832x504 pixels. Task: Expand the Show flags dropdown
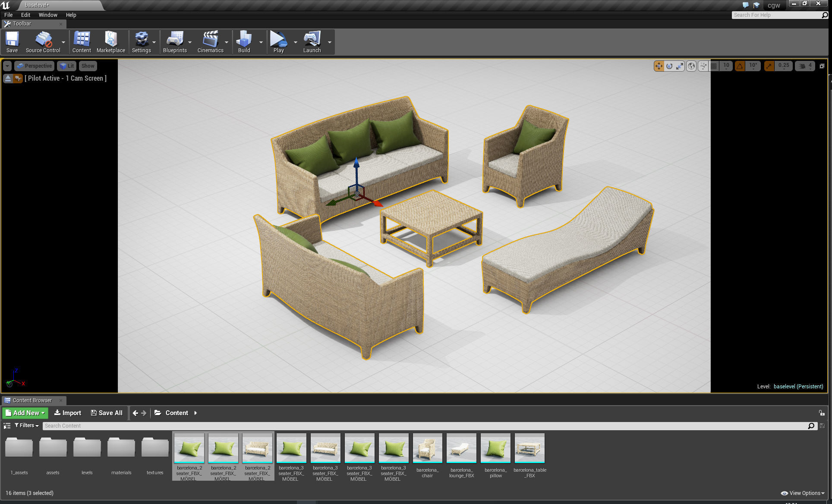88,66
